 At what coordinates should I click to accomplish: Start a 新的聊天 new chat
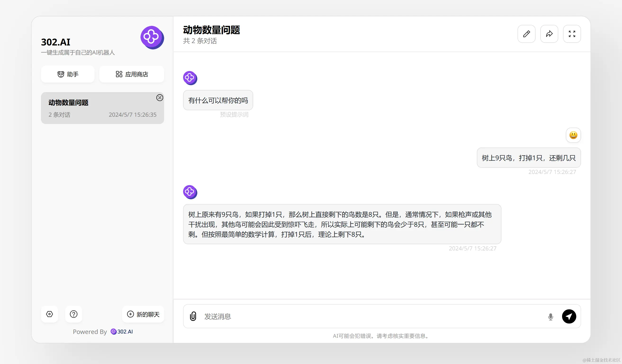[x=143, y=314]
